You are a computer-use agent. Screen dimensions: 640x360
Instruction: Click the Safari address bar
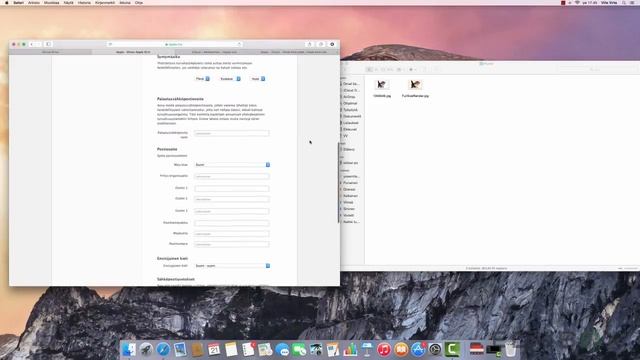[x=174, y=44]
